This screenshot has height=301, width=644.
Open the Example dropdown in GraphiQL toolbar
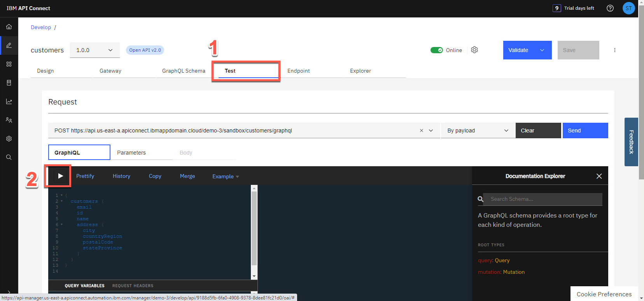tap(226, 176)
